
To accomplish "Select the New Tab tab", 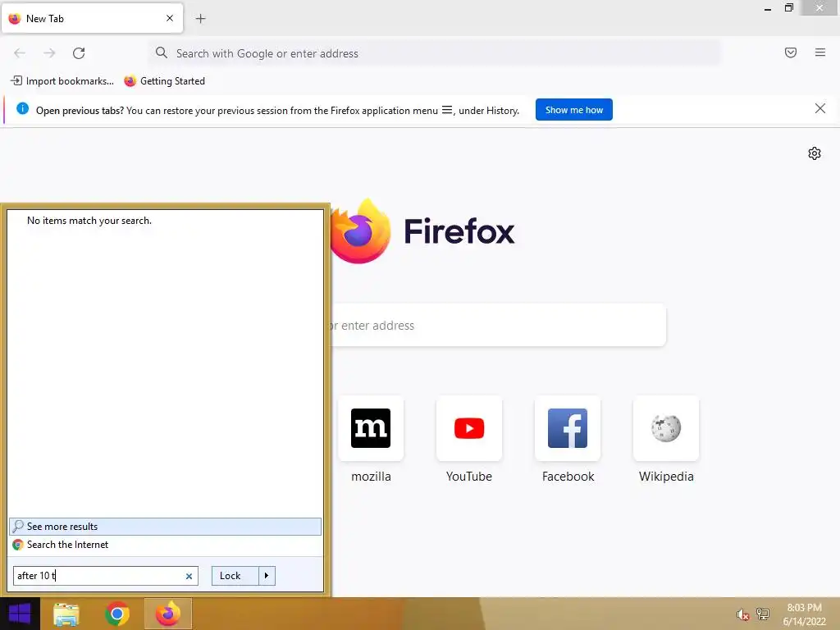I will (x=92, y=18).
